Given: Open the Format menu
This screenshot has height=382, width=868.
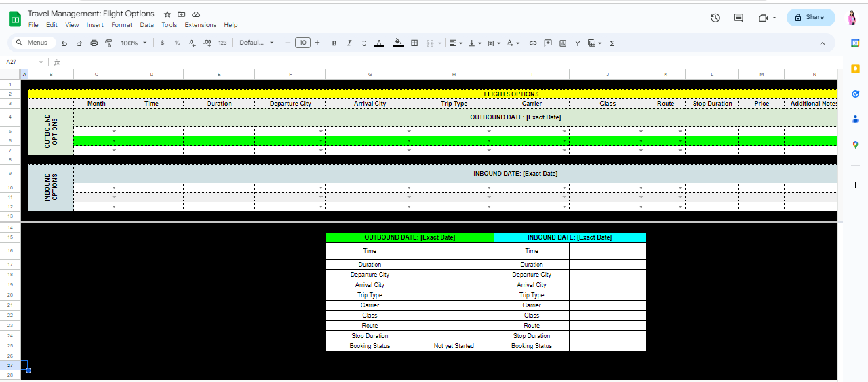Looking at the screenshot, I should click(122, 25).
